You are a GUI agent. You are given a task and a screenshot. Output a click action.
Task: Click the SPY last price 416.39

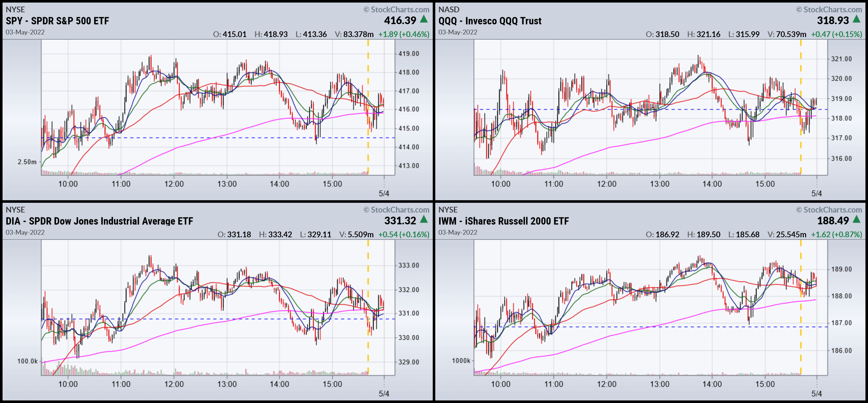click(x=400, y=20)
